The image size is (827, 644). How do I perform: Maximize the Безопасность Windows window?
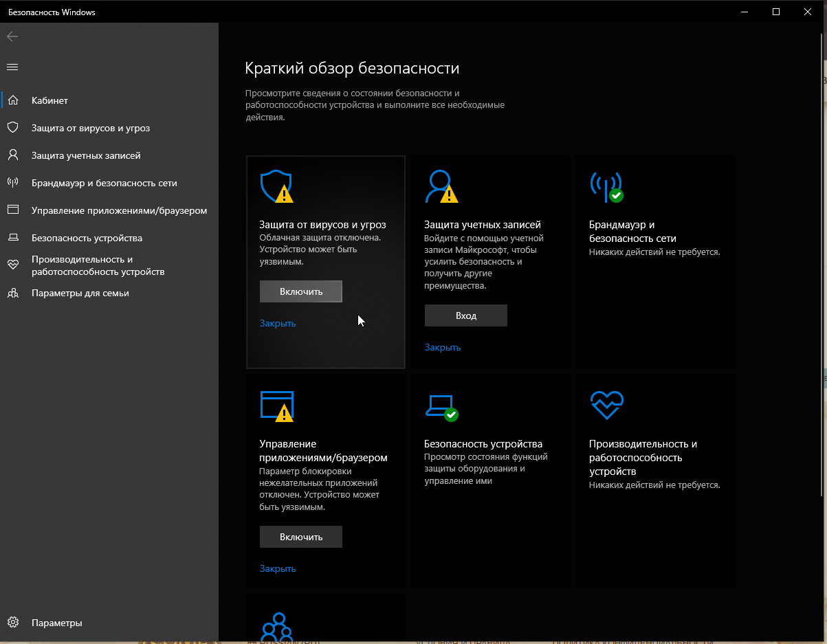click(776, 12)
